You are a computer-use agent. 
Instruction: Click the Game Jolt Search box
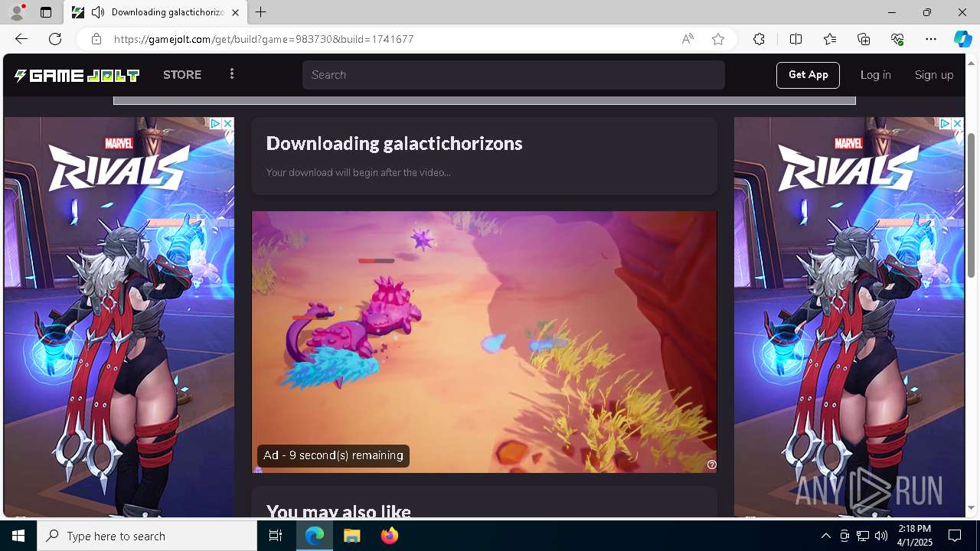click(x=513, y=75)
